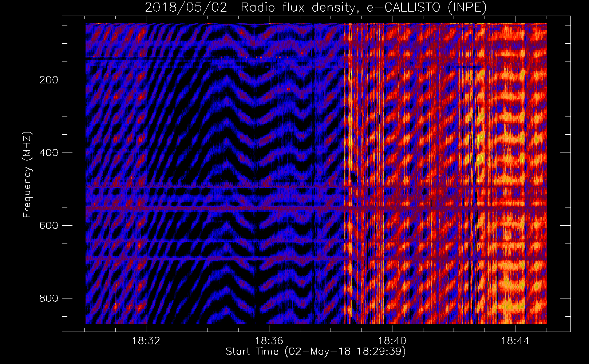Click the plot title mentioning e-CALLISTO (INPE)
The image size is (589, 364).
316,8
